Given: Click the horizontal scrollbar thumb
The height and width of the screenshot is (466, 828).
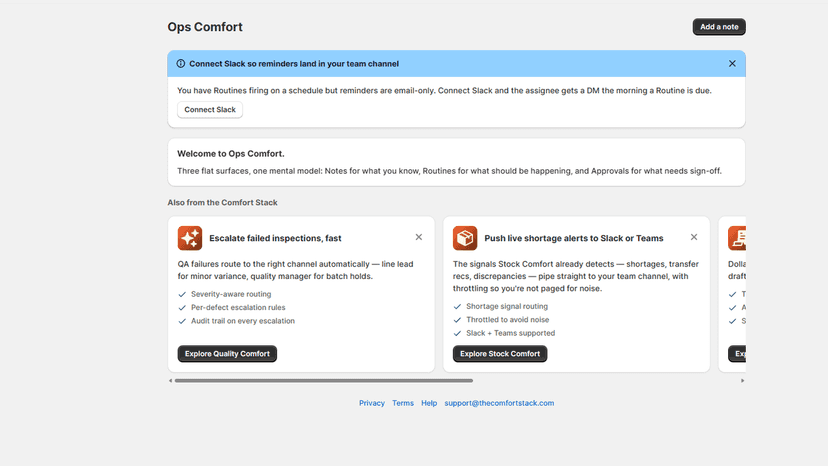Looking at the screenshot, I should pos(324,380).
